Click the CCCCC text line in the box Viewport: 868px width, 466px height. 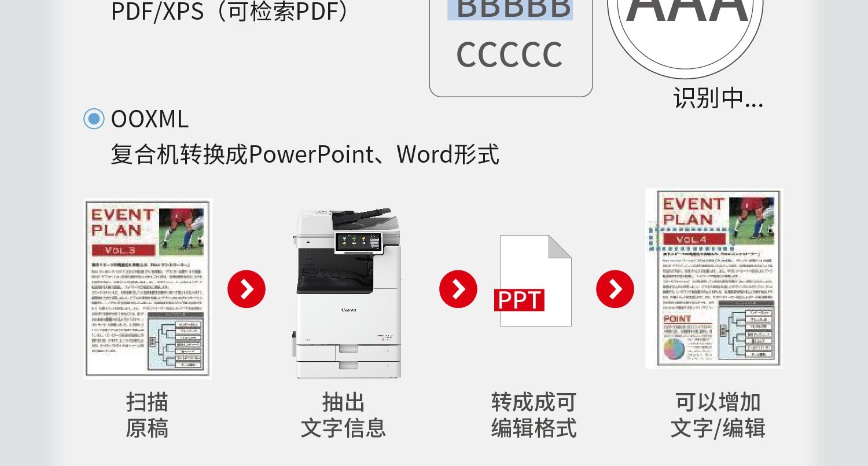pyautogui.click(x=509, y=55)
